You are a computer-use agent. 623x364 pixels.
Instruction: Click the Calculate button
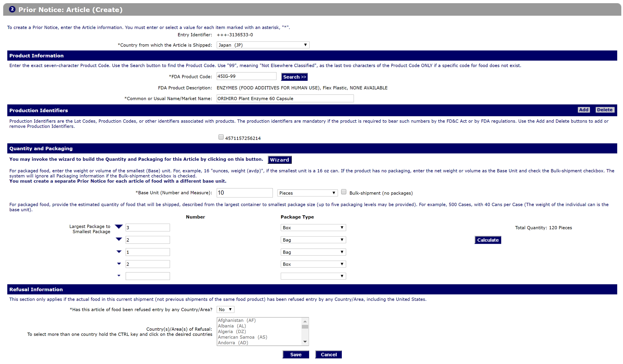(488, 240)
